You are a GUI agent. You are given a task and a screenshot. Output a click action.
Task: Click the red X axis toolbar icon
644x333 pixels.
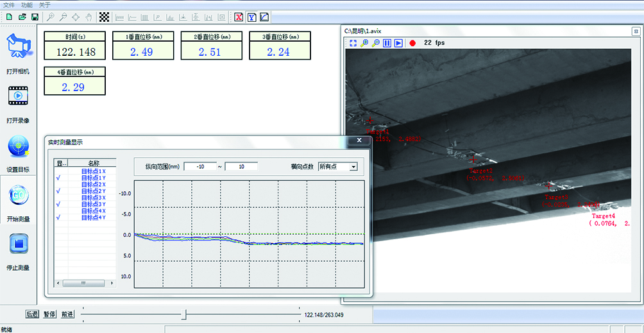(239, 17)
